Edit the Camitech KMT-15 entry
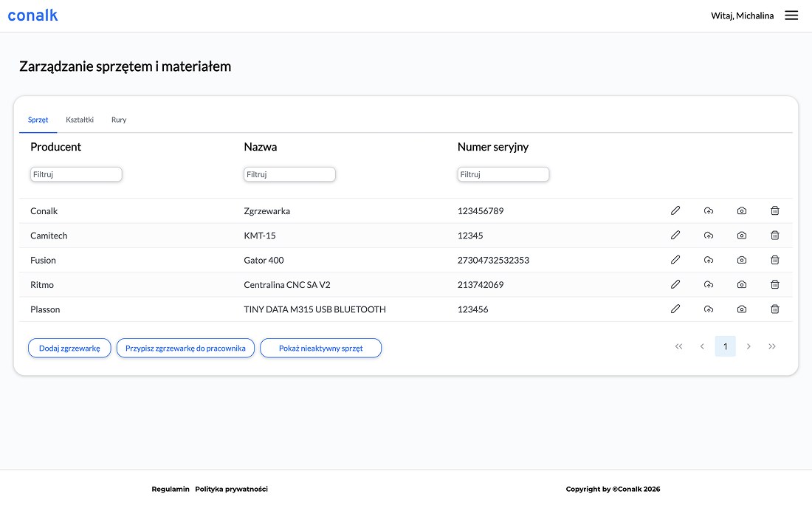This screenshot has width=812, height=508. tap(675, 235)
